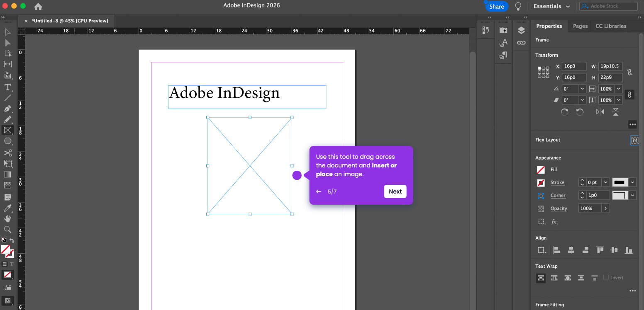
Task: Select the Line tool
Action: [x=7, y=98]
